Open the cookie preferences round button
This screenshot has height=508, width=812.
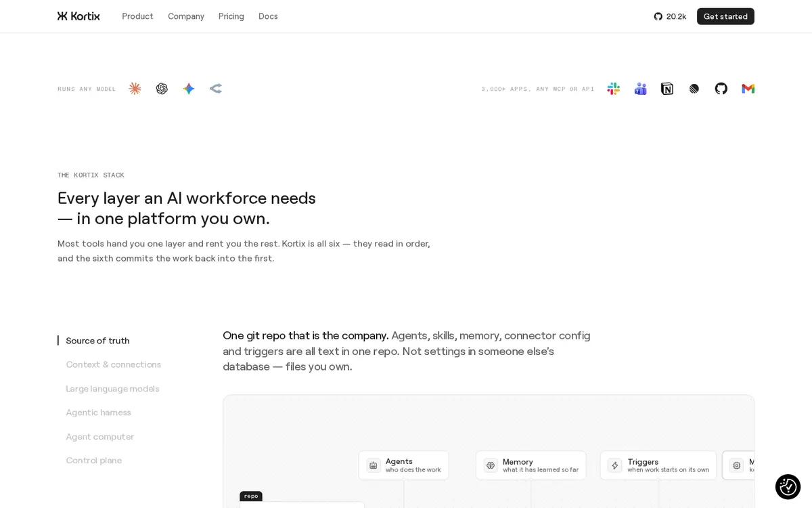click(x=788, y=487)
